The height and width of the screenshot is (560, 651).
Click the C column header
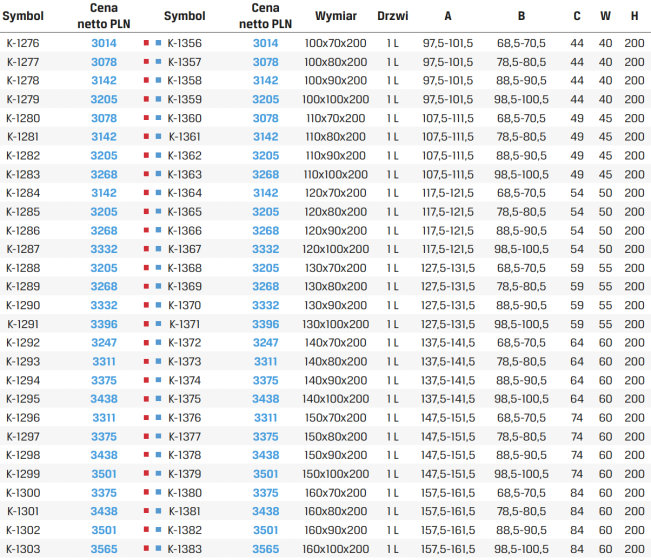pos(577,16)
